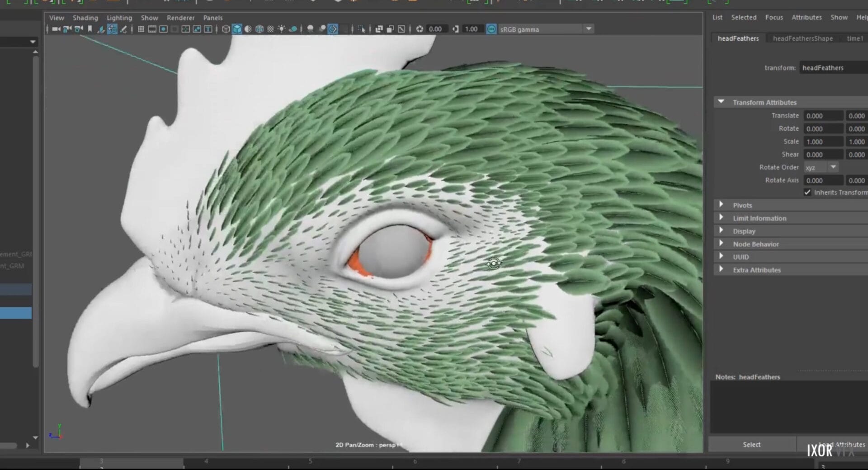Switch to the headFeathersShape tab

coord(803,38)
